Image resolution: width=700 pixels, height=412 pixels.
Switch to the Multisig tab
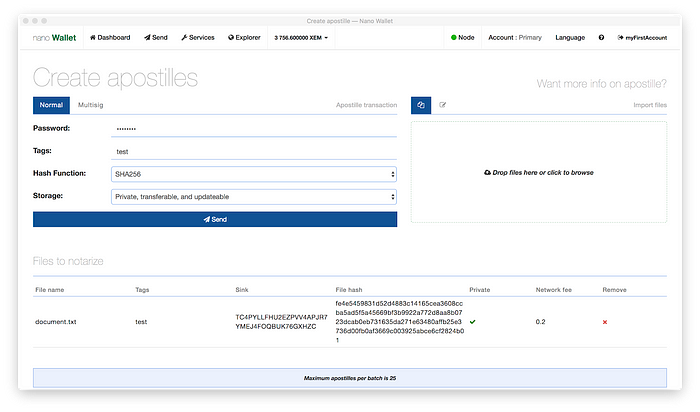coord(91,105)
